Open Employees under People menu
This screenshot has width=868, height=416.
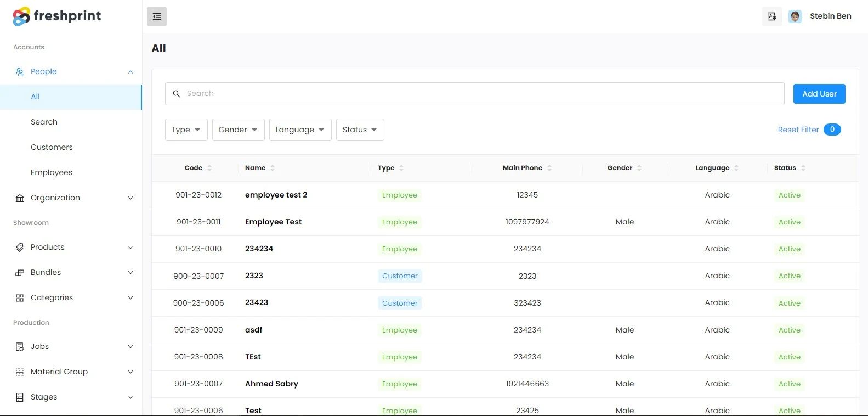71,172
